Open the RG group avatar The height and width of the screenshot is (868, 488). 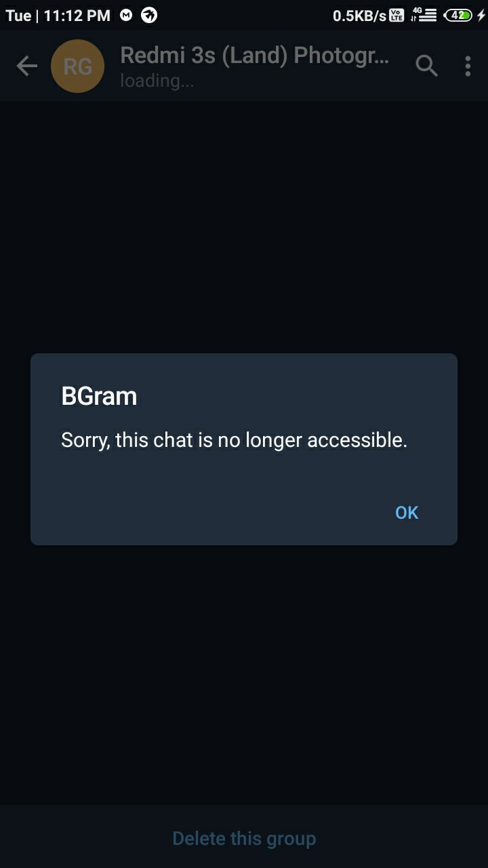coord(78,66)
